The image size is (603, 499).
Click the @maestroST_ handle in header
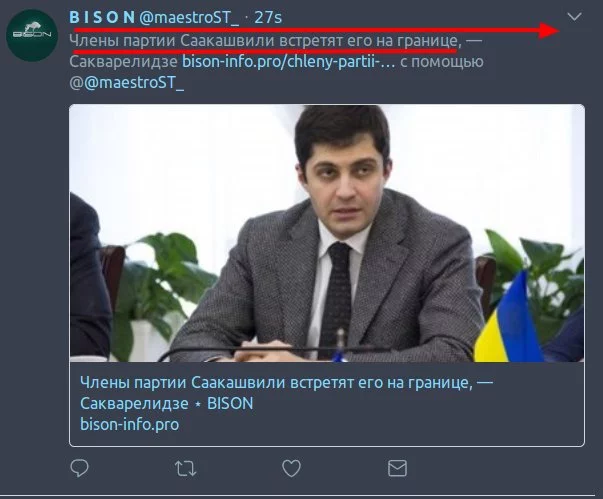[189, 18]
